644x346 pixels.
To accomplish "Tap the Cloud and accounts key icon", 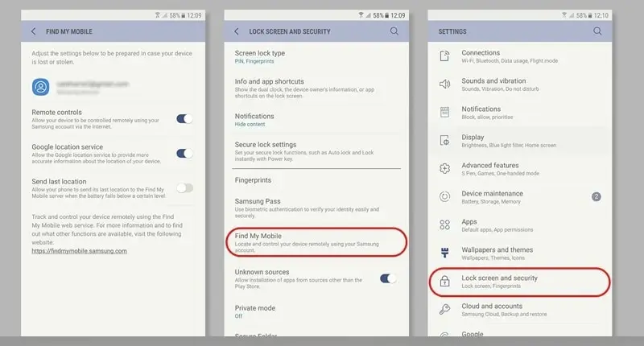I will 444,309.
